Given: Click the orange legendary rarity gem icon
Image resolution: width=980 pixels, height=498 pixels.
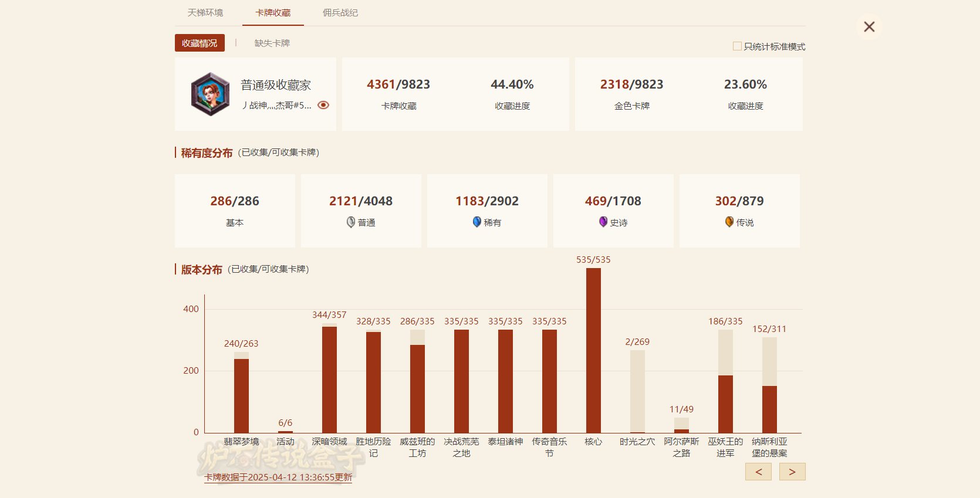Looking at the screenshot, I should [729, 222].
